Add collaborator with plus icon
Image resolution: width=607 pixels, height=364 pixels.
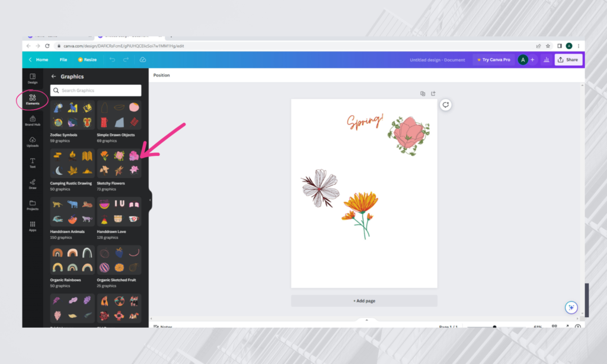click(533, 60)
